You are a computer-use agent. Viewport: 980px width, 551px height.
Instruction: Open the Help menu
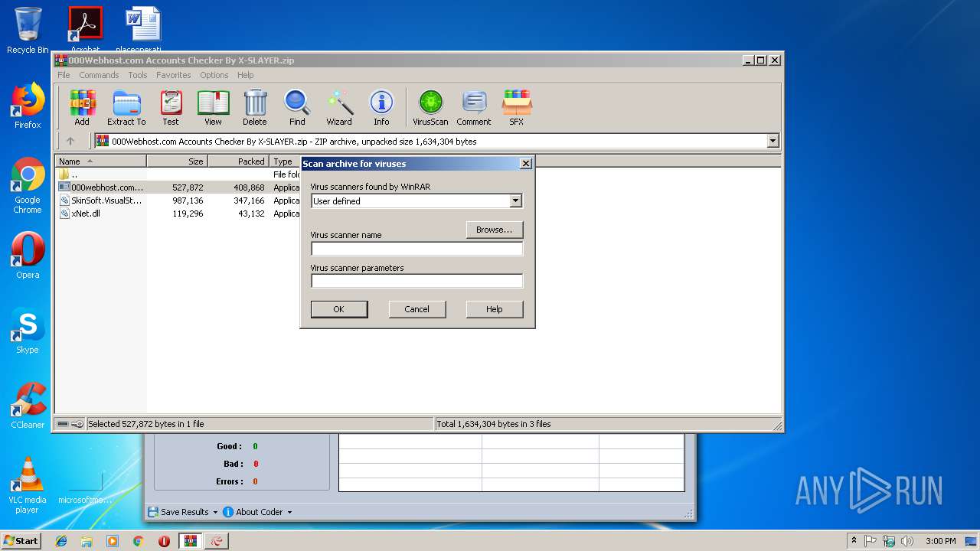click(245, 75)
